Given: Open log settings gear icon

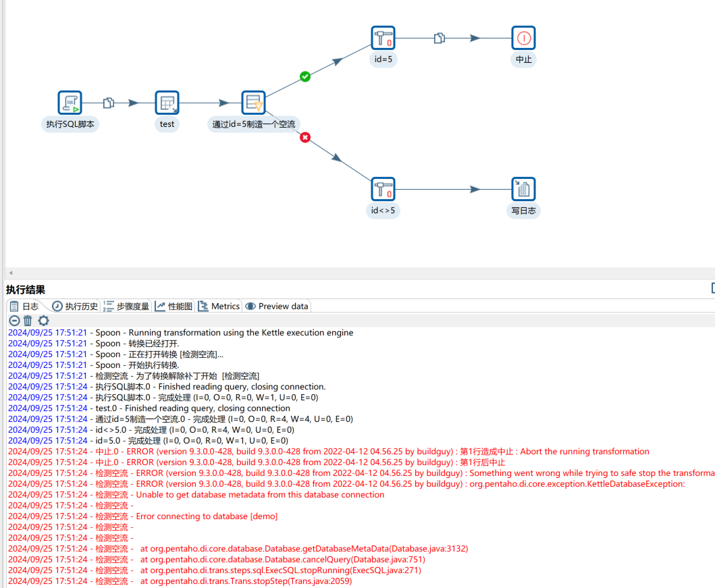Looking at the screenshot, I should tap(43, 321).
